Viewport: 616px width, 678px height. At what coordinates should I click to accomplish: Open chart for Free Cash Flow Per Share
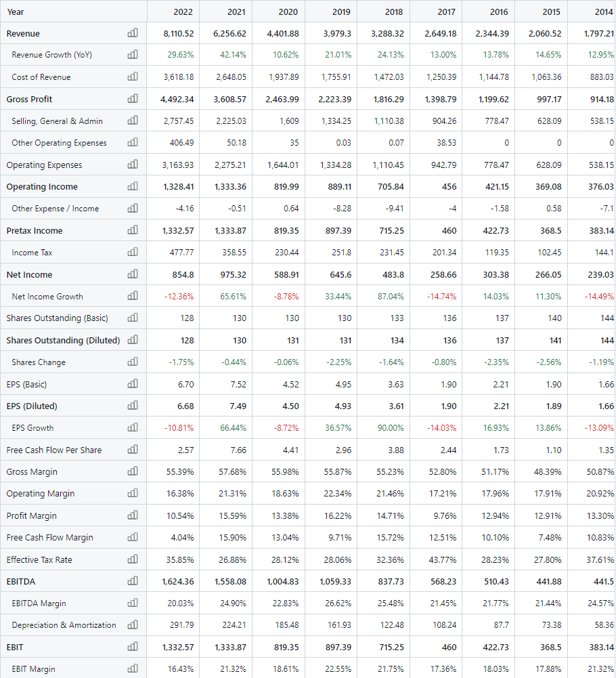click(x=133, y=450)
